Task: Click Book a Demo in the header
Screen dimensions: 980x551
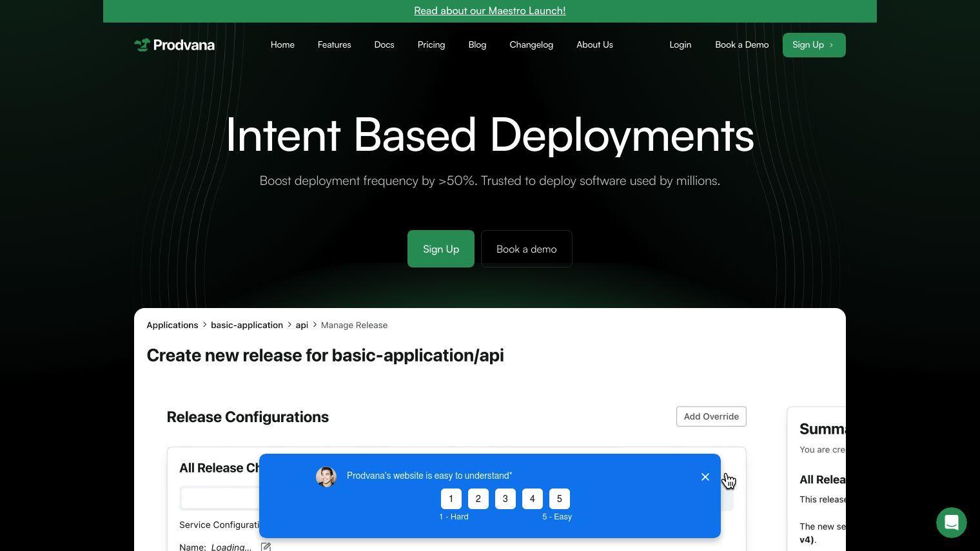Action: click(x=742, y=44)
